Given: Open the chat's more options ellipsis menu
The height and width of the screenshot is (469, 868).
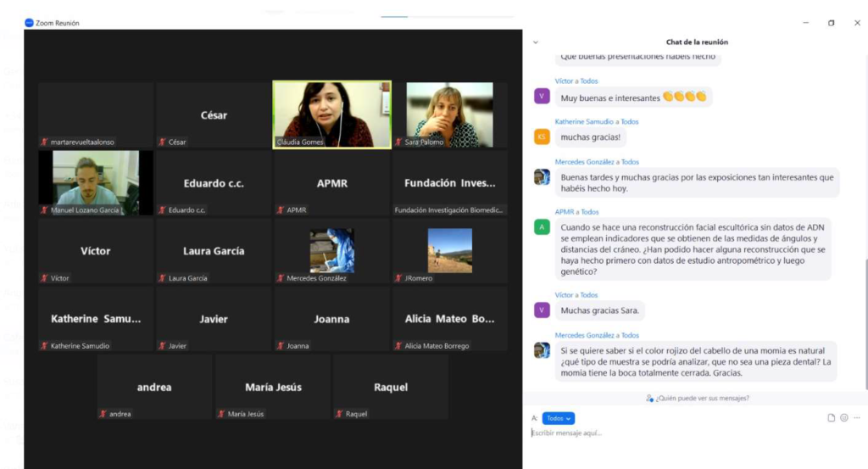Looking at the screenshot, I should [856, 418].
